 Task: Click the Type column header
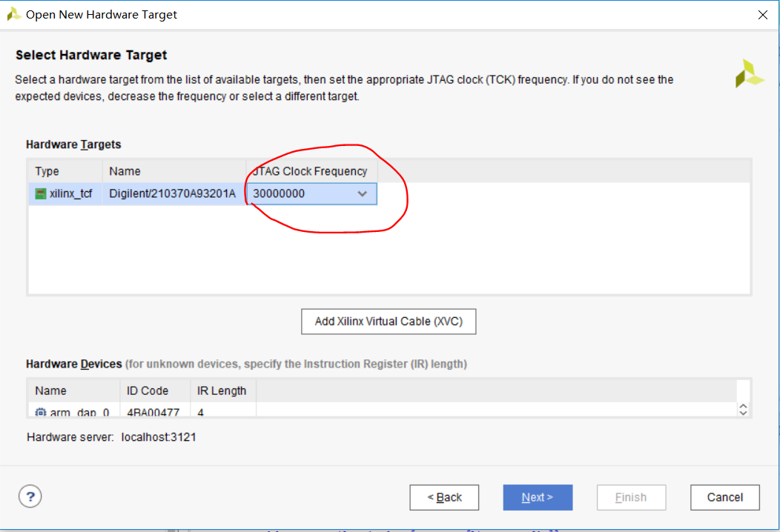pos(47,170)
